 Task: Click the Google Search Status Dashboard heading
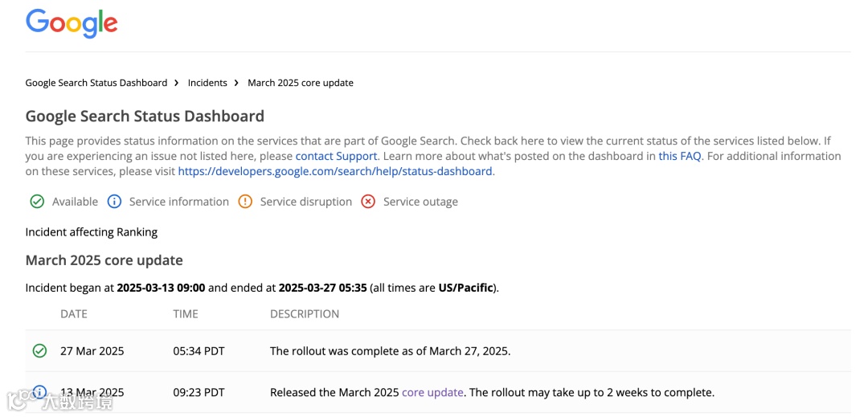pyautogui.click(x=145, y=117)
